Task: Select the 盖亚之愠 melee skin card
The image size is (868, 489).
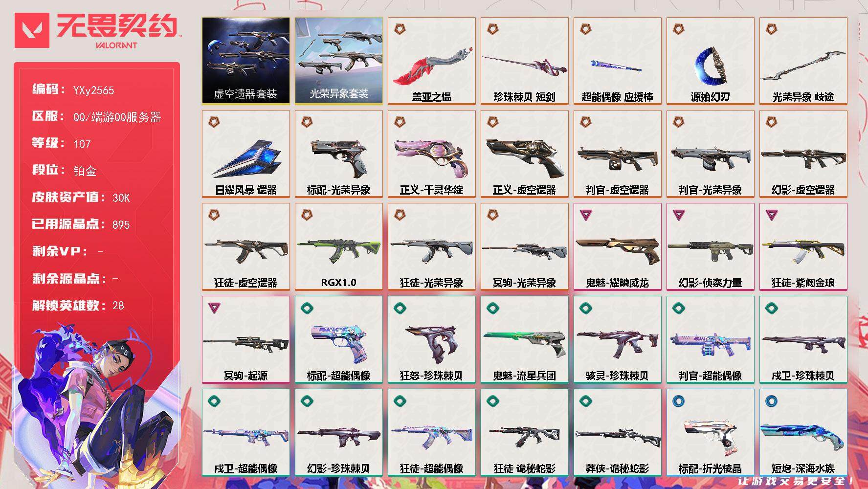Action: click(x=431, y=61)
